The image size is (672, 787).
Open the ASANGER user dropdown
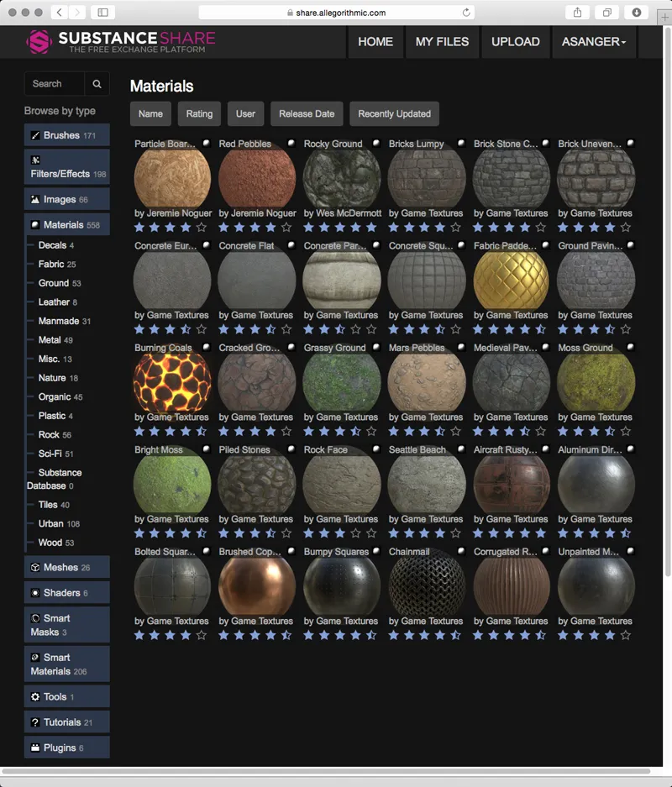594,42
